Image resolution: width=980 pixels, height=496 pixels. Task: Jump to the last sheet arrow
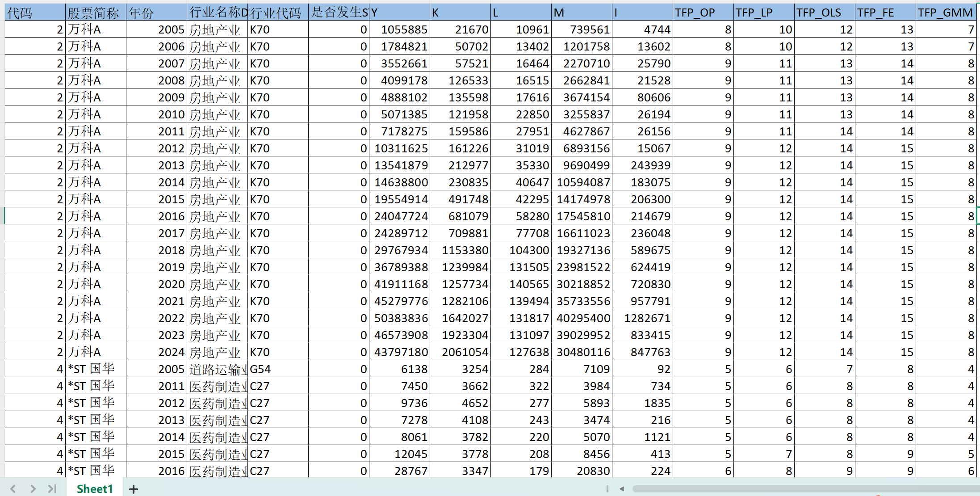tap(52, 489)
